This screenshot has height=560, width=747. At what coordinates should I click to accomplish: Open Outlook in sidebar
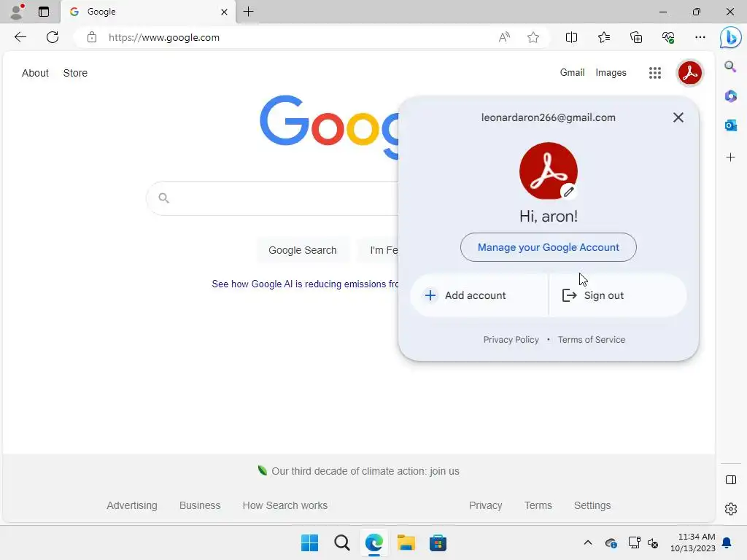coord(730,125)
